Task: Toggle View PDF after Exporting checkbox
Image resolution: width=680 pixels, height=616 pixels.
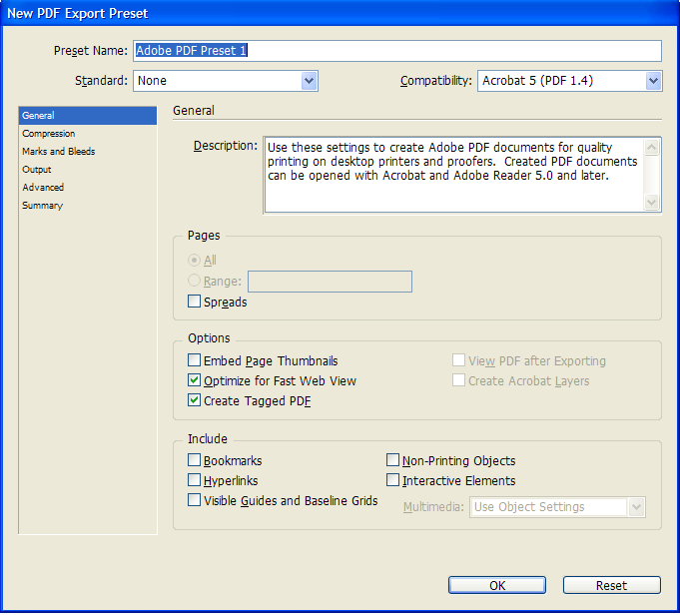Action: click(x=459, y=360)
